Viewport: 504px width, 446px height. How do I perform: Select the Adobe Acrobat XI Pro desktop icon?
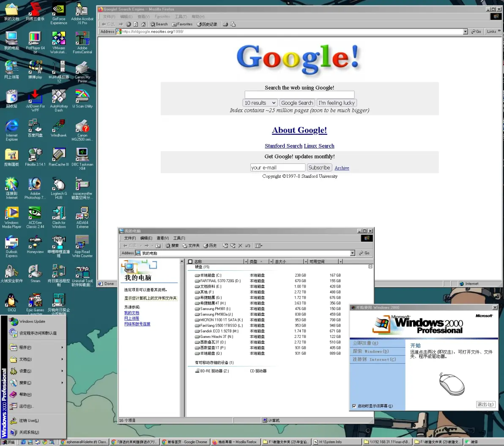(82, 14)
